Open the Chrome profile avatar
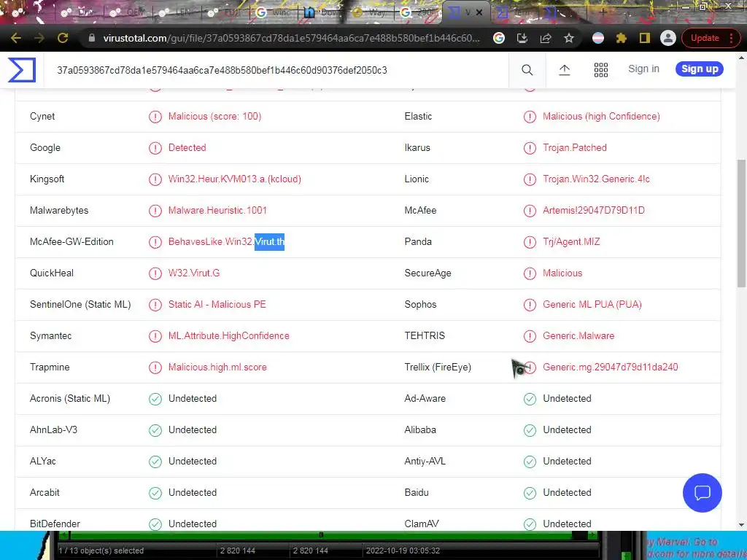Screen dimensions: 747x560 (668, 38)
